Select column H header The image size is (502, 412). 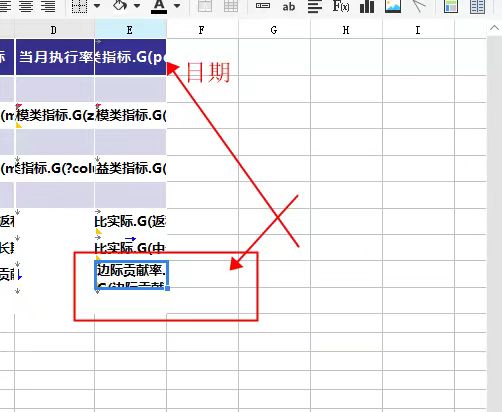click(x=346, y=30)
